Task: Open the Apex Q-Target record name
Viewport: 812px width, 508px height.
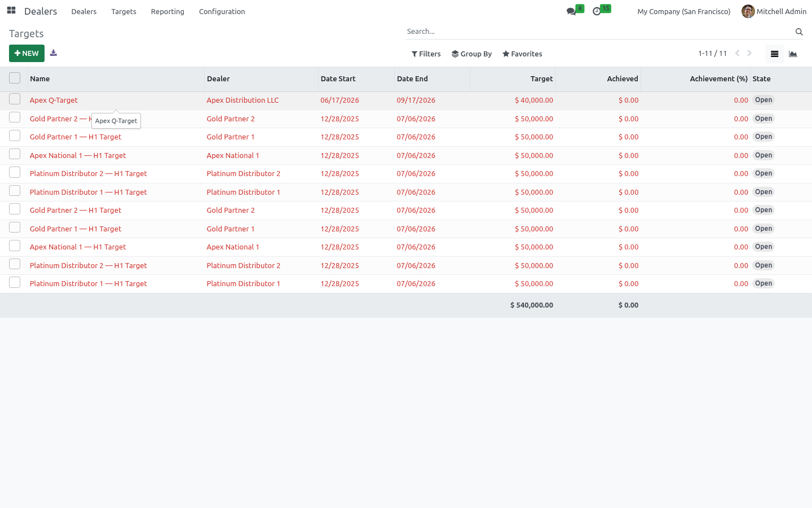Action: [x=54, y=100]
